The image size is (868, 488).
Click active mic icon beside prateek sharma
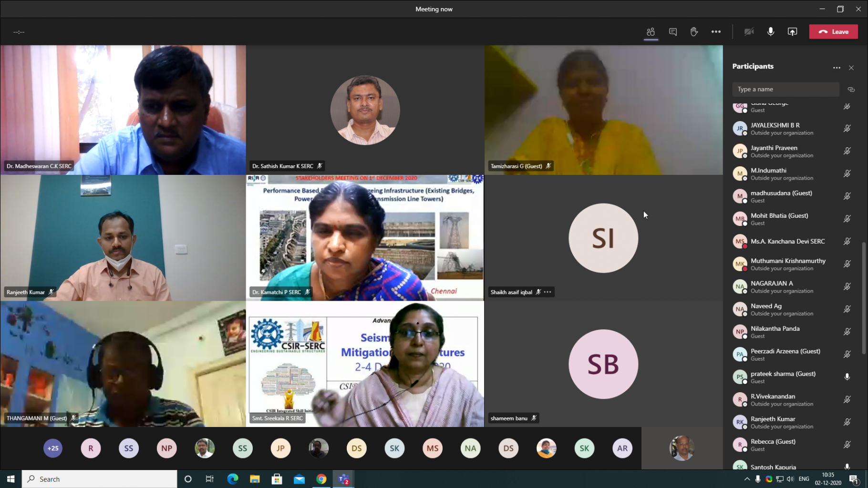click(847, 377)
